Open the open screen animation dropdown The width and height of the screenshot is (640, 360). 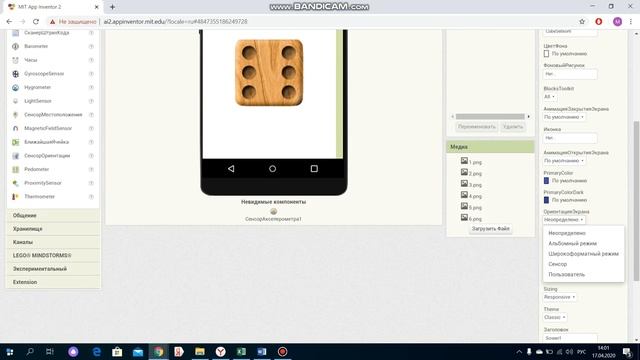coord(564,161)
